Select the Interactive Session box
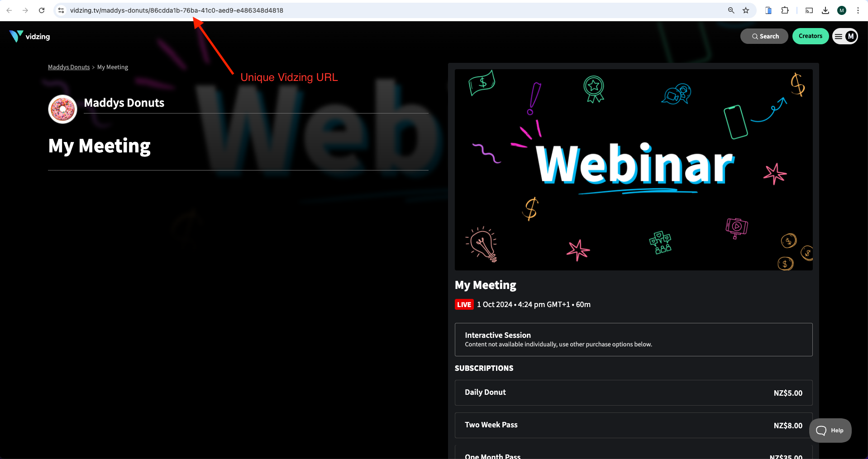 tap(634, 340)
